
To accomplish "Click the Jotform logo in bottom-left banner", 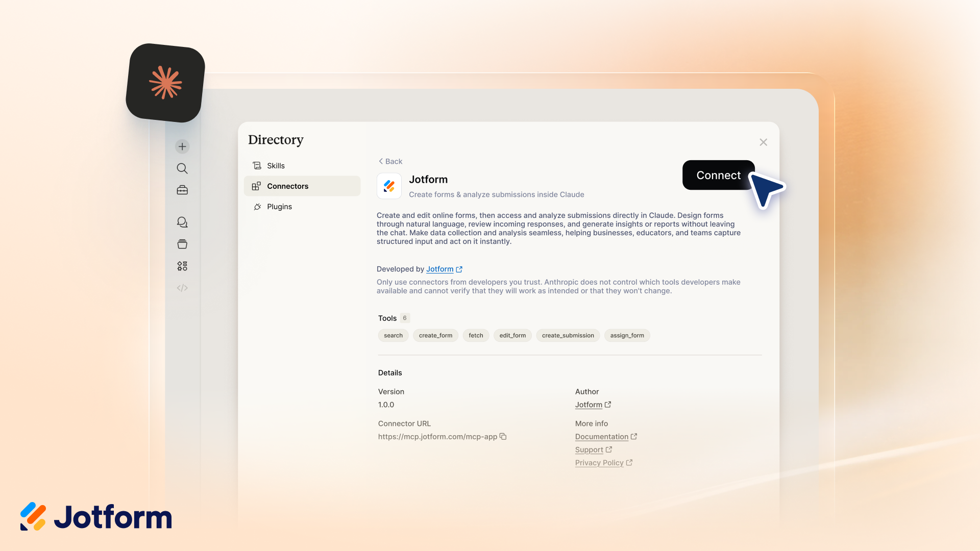I will 96,516.
